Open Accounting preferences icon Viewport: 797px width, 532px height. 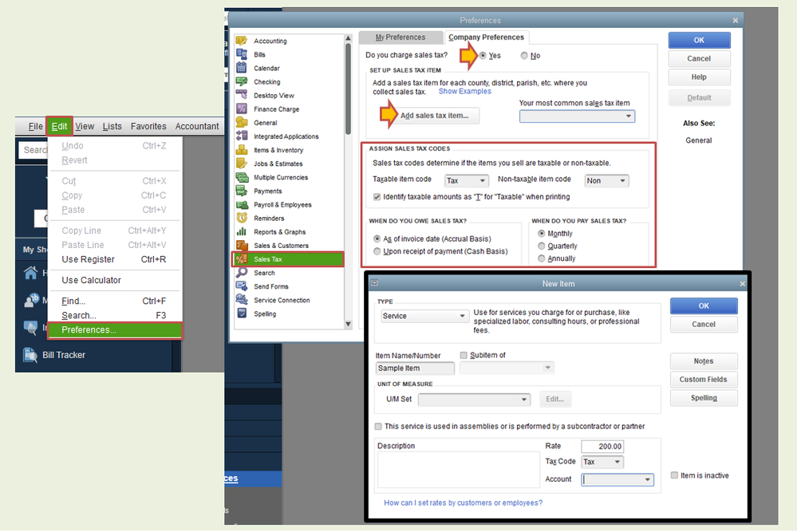tap(242, 41)
